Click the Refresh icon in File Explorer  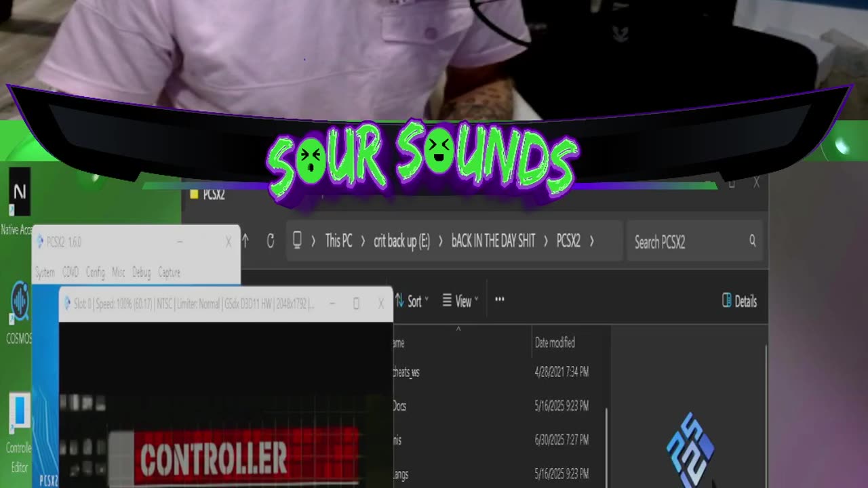pos(271,241)
